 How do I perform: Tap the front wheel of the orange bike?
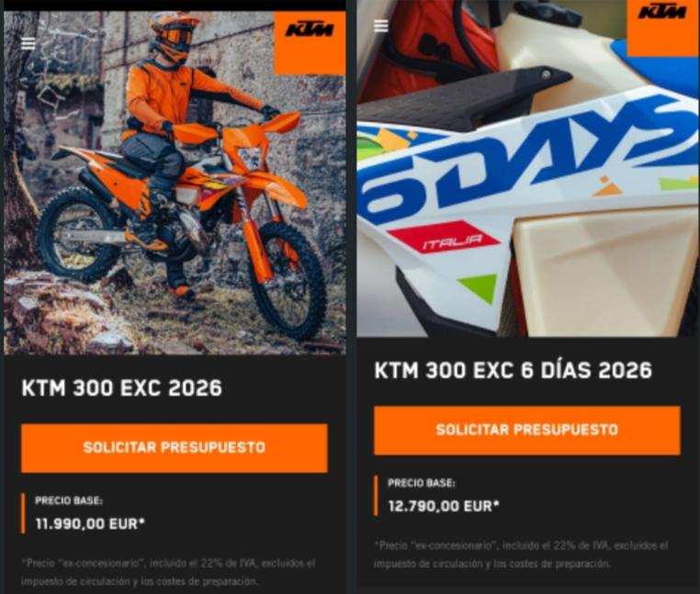point(288,283)
